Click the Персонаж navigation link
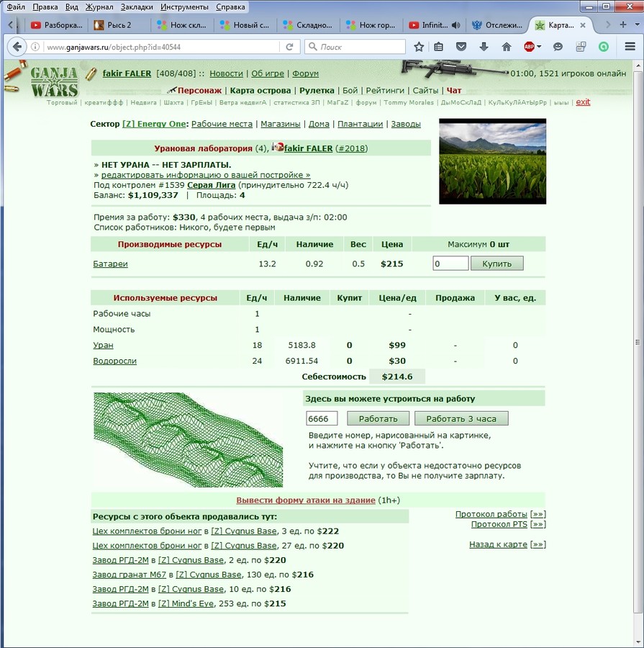This screenshot has height=648, width=644. [199, 91]
